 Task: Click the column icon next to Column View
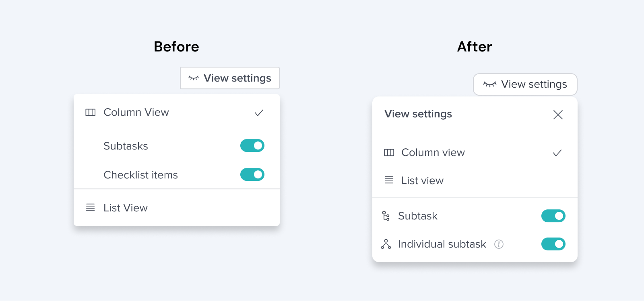(91, 113)
